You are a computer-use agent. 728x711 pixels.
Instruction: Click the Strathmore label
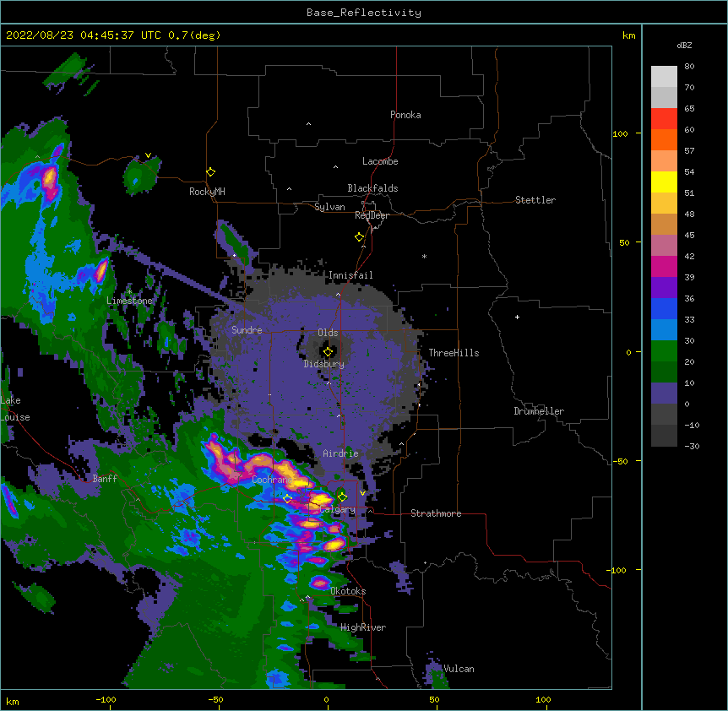tap(436, 513)
